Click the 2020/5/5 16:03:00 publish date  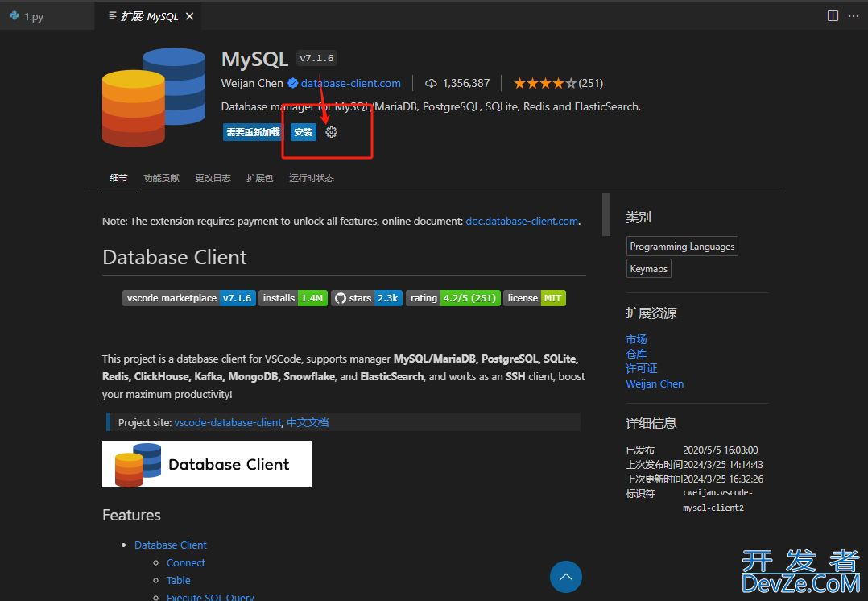(720, 450)
